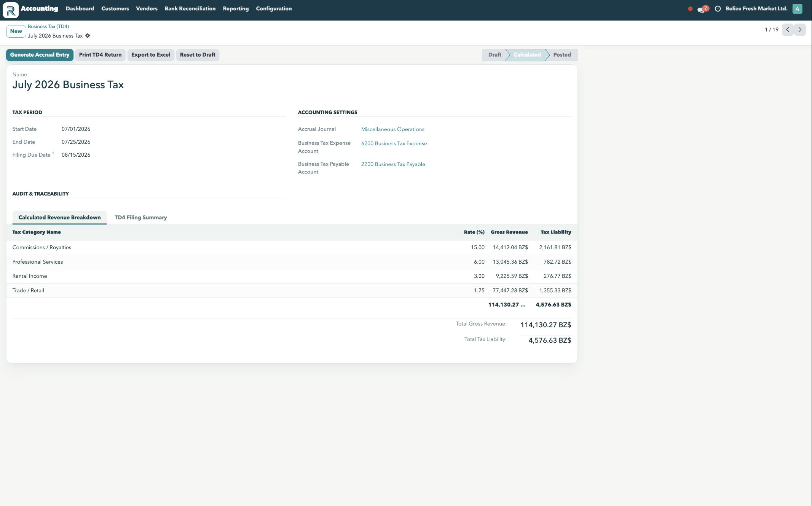The height and width of the screenshot is (506, 812).
Task: Click the Reset to Draft button
Action: point(198,55)
